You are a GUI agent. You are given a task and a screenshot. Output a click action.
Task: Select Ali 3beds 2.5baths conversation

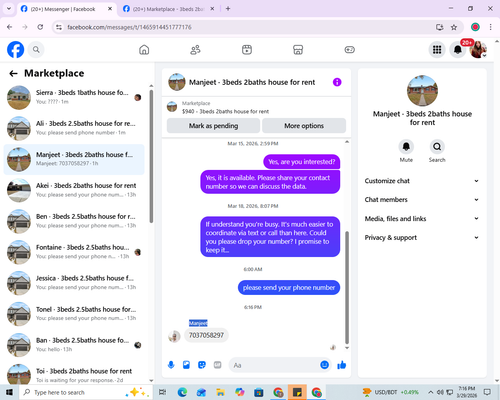click(x=74, y=128)
